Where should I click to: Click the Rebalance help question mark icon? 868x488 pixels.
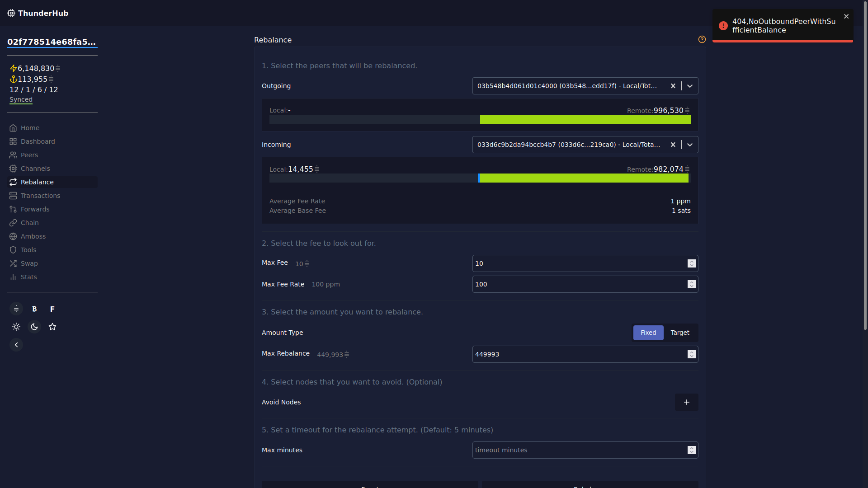pyautogui.click(x=702, y=40)
